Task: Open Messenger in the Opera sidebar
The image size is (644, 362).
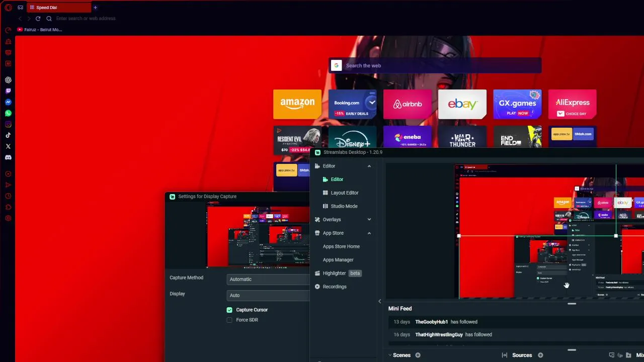Action: tap(8, 102)
